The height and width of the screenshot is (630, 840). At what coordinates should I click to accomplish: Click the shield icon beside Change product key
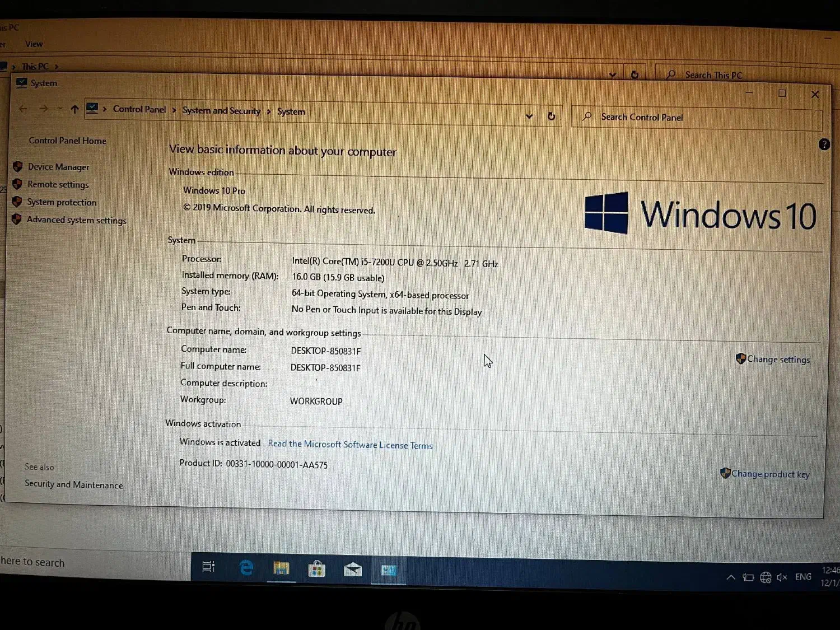point(726,473)
